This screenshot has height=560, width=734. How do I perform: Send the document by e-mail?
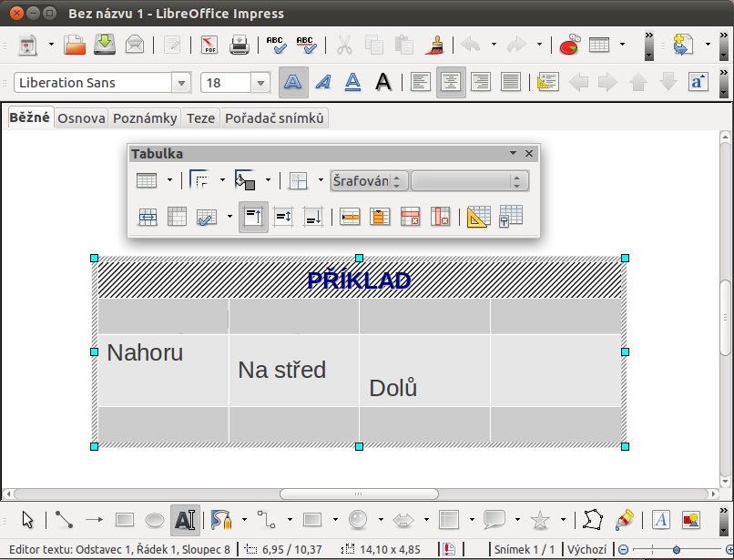135,45
